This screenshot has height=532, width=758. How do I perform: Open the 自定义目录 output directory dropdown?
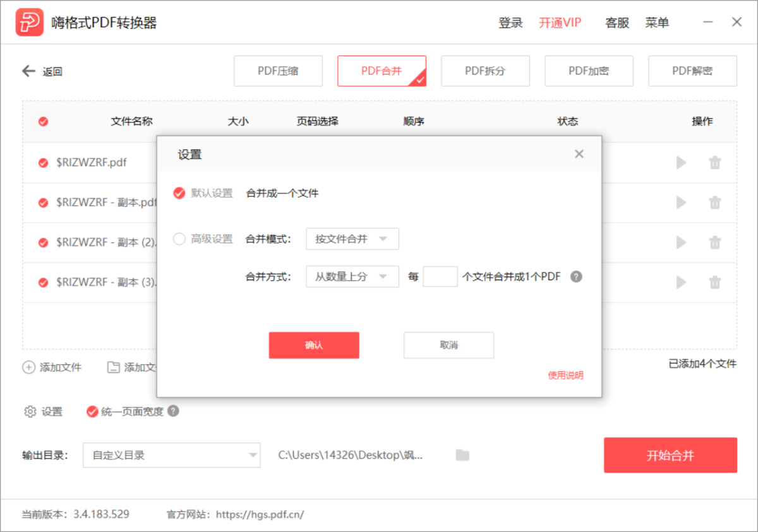tap(171, 455)
